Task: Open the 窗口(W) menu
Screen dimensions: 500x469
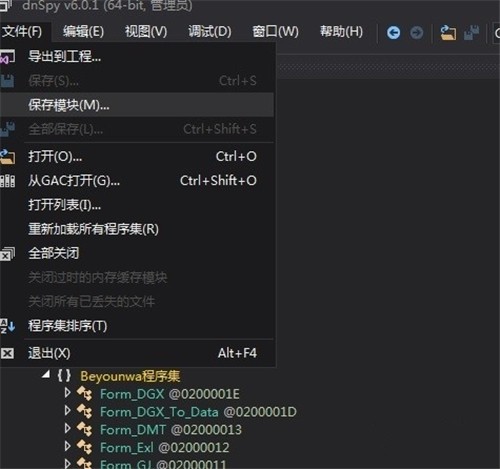Action: (275, 32)
